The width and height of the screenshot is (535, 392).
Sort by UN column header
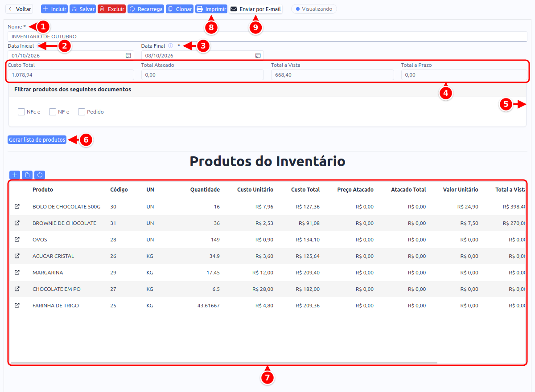pos(150,190)
